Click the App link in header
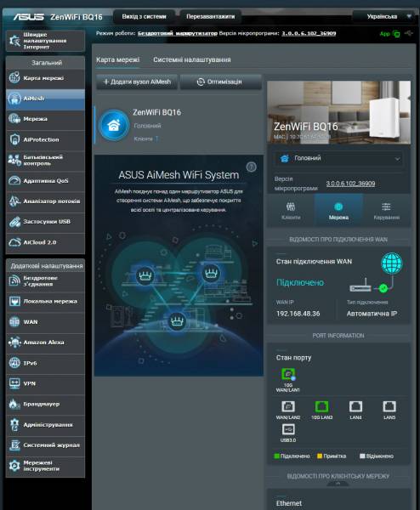 385,33
